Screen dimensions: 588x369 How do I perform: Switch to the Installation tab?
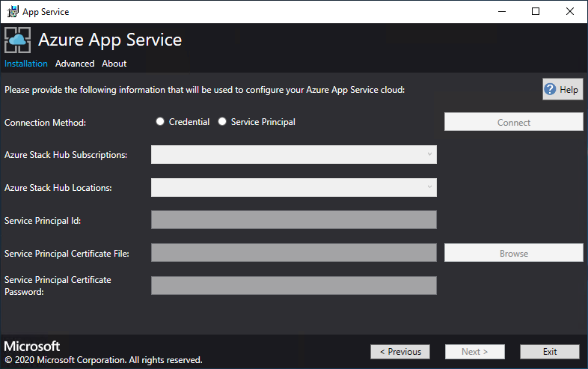(26, 64)
